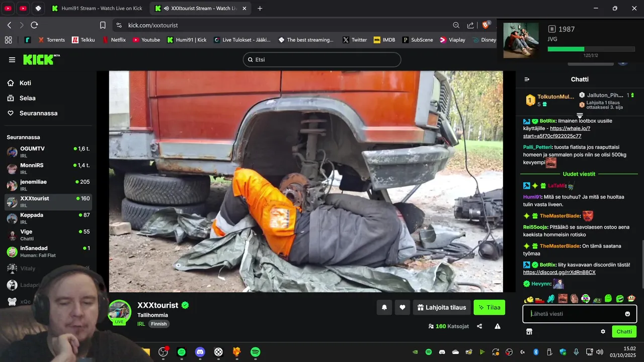This screenshot has width=644, height=362.
Task: Click the IRL category link under the title
Action: (x=141, y=324)
